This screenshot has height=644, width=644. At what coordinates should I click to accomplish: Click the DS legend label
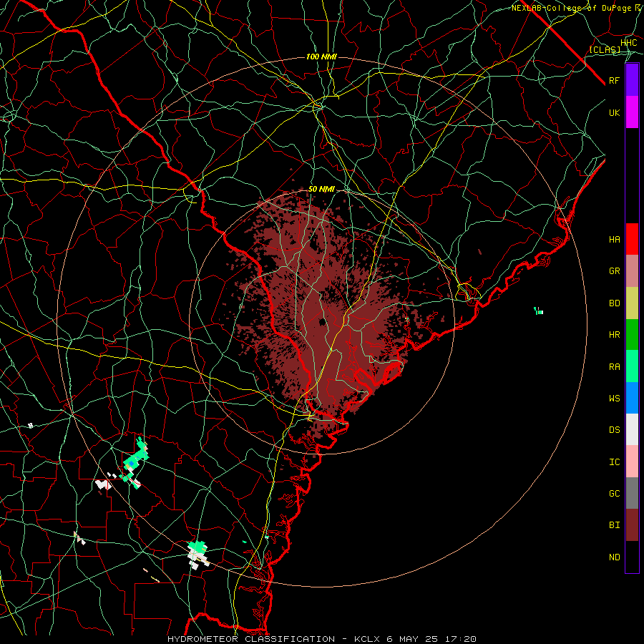614,430
